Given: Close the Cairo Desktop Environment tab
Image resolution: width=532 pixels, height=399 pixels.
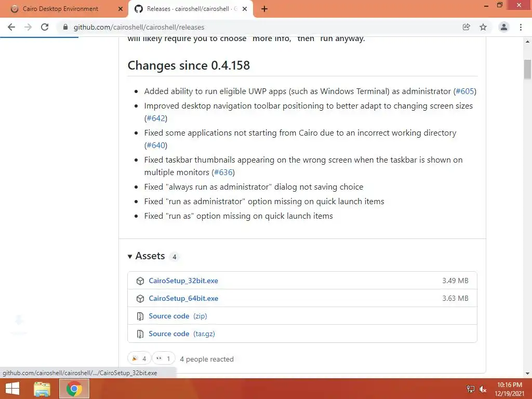Looking at the screenshot, I should pos(120,9).
